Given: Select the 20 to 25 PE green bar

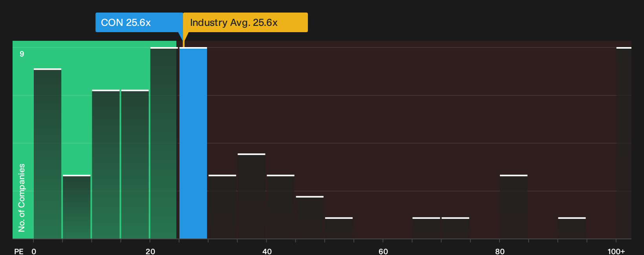Looking at the screenshot, I should point(164,143).
